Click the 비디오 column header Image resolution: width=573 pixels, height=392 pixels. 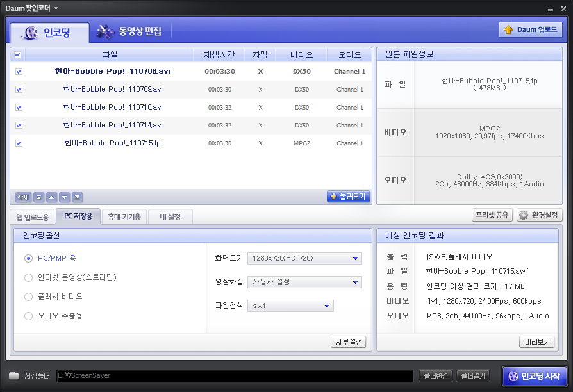[301, 55]
